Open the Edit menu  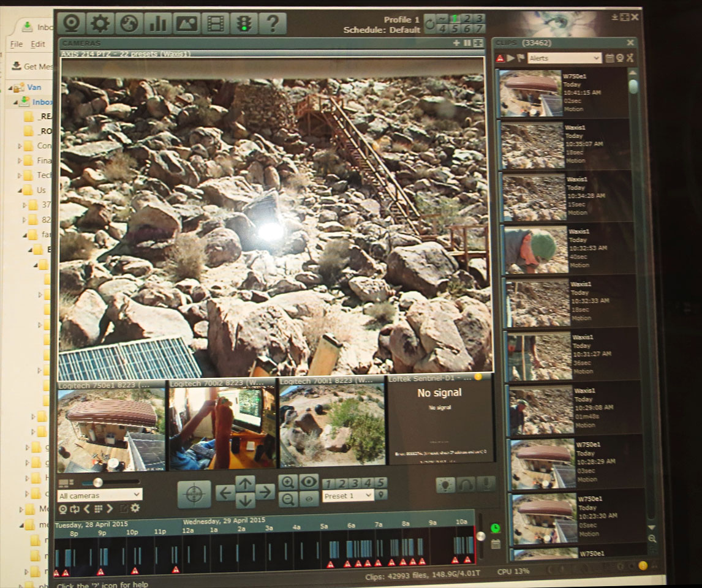[38, 44]
